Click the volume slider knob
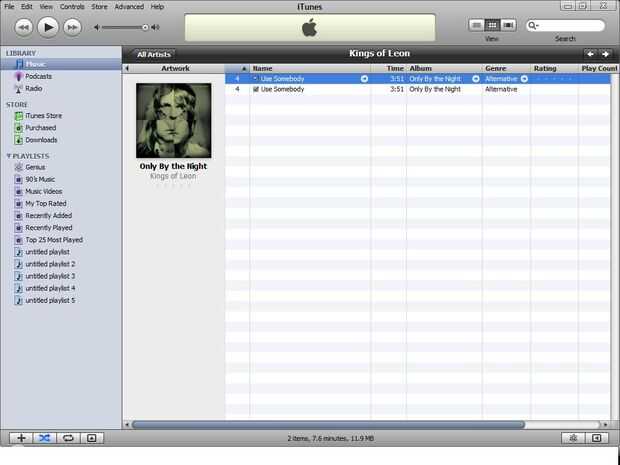 (x=145, y=27)
